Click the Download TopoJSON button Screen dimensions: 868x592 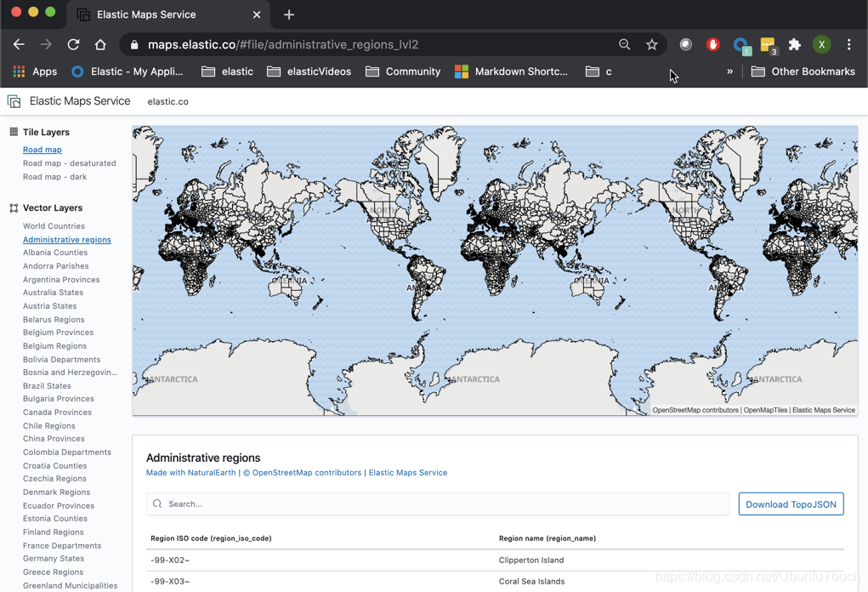point(791,504)
